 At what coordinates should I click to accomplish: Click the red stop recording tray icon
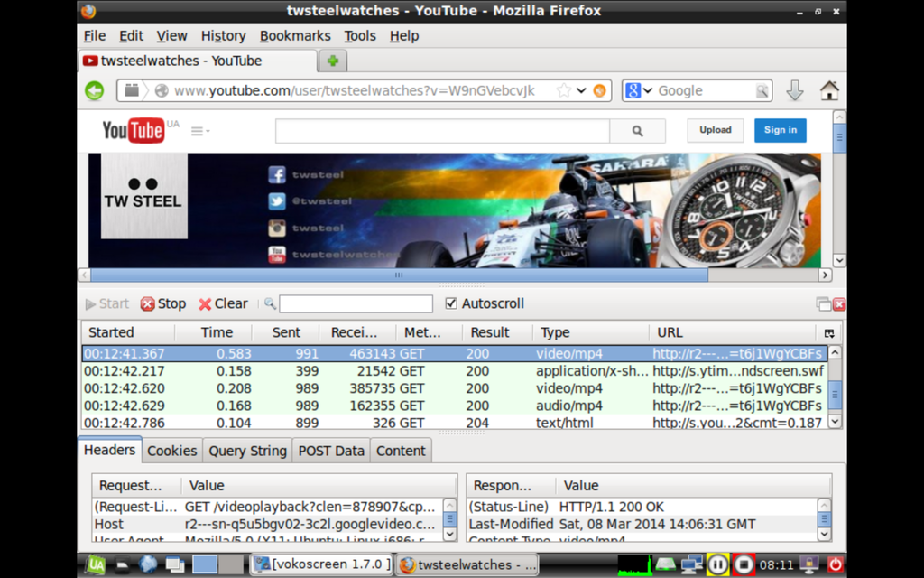pyautogui.click(x=744, y=565)
